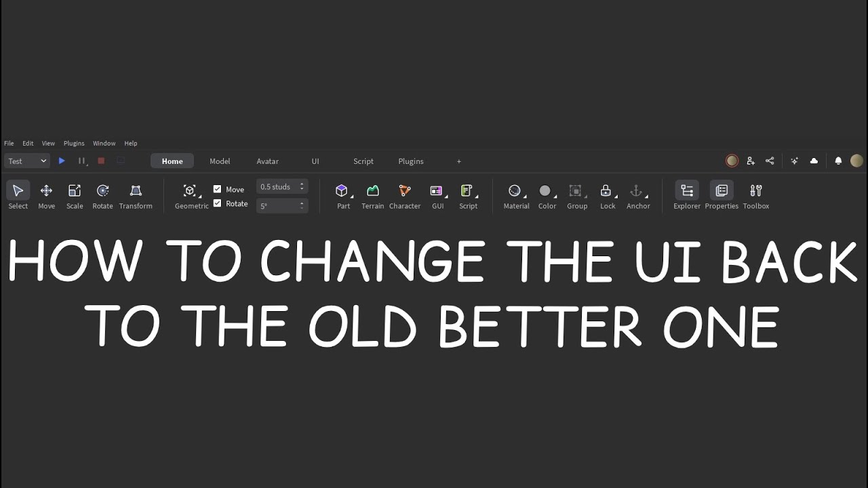Screen dimensions: 868x488
Task: Open the Help menu
Action: point(131,144)
